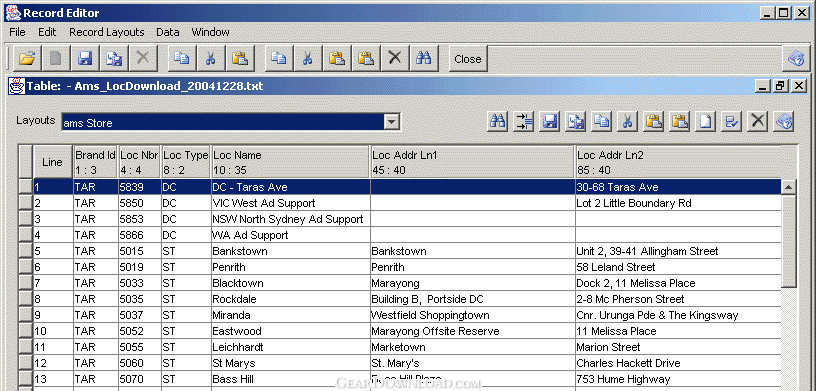Click the Table window icon beside the file name
Viewport: 816px width, 391px height.
coord(17,86)
